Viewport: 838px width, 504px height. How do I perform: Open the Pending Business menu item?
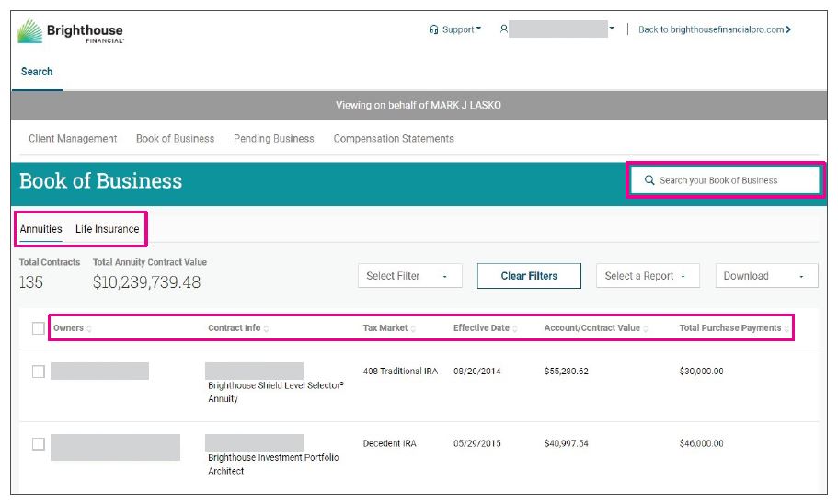[x=273, y=139]
